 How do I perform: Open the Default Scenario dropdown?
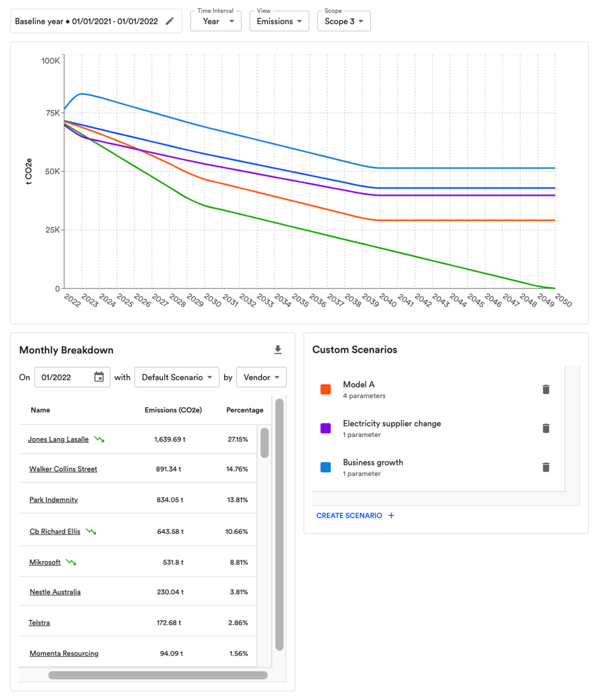pos(176,377)
